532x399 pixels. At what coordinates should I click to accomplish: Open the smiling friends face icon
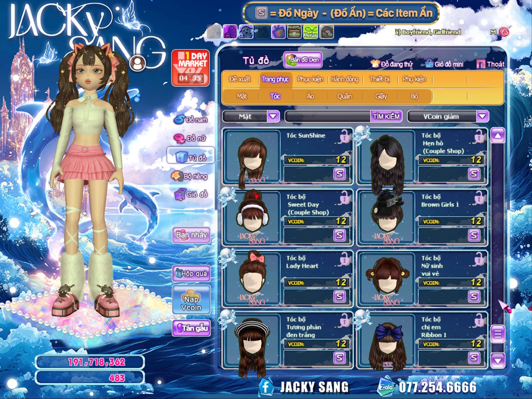point(246,32)
